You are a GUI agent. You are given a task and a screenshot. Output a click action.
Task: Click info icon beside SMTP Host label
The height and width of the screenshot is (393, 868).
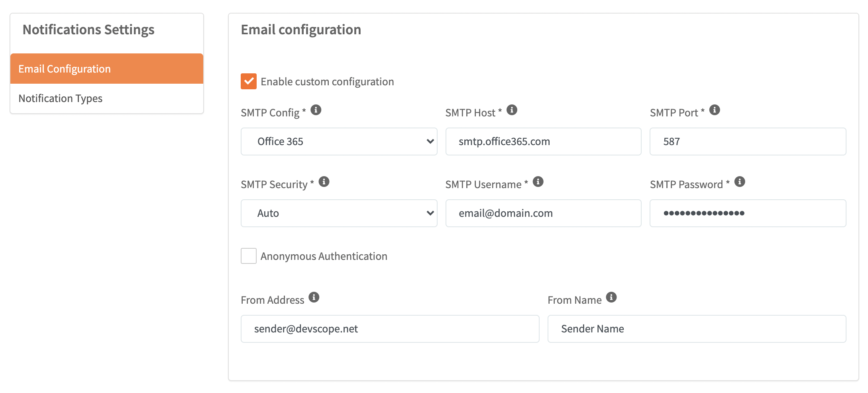(x=512, y=110)
